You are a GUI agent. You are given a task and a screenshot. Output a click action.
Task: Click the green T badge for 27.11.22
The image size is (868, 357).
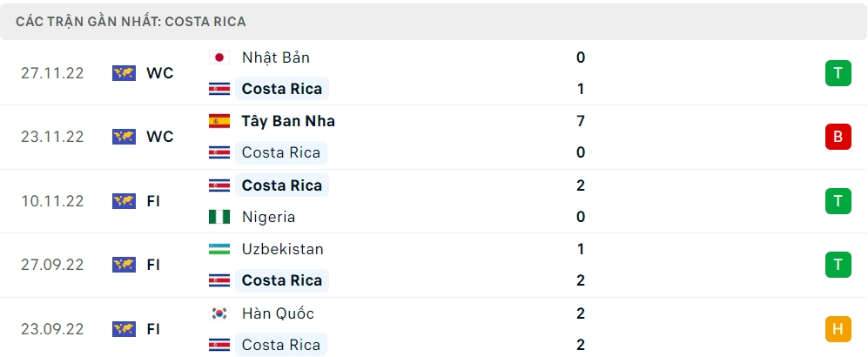(x=838, y=73)
